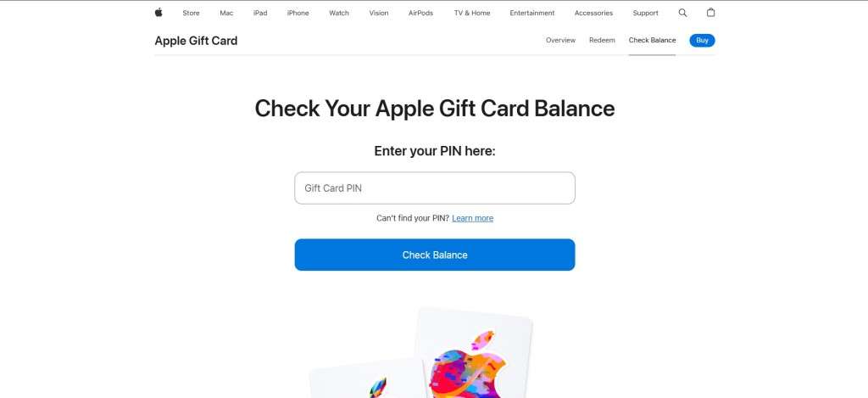
Task: Focus the Gift Card PIN field
Action: [x=435, y=188]
